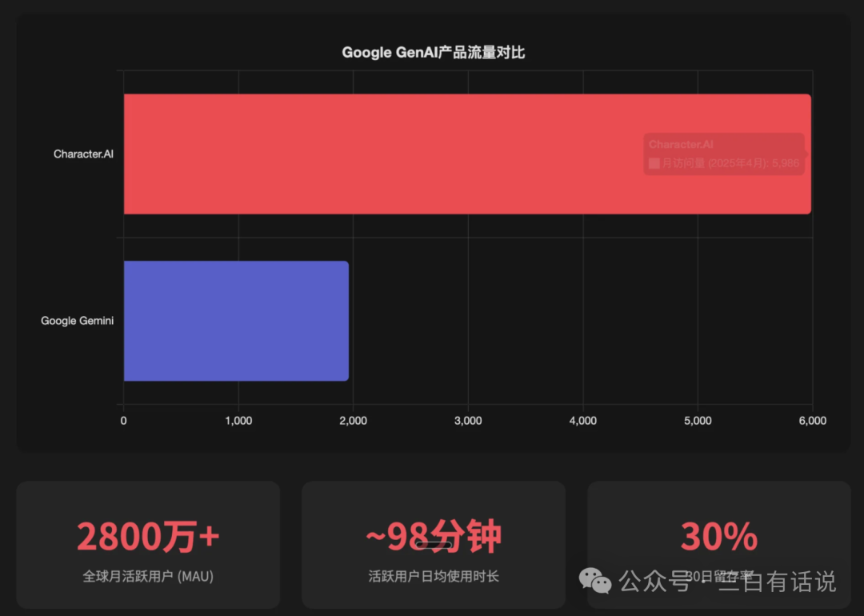This screenshot has height=616, width=864.
Task: Click the 2800万+ statistic value
Action: coord(148,536)
